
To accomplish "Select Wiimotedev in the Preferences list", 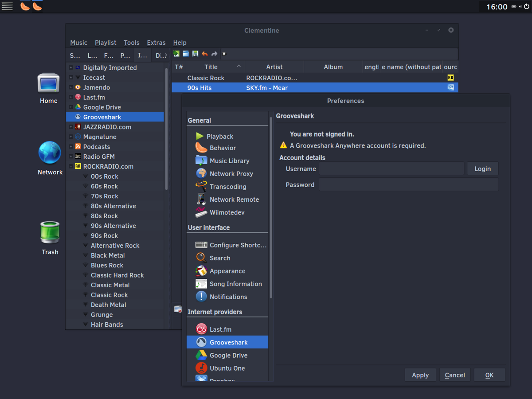I will tap(220, 212).
